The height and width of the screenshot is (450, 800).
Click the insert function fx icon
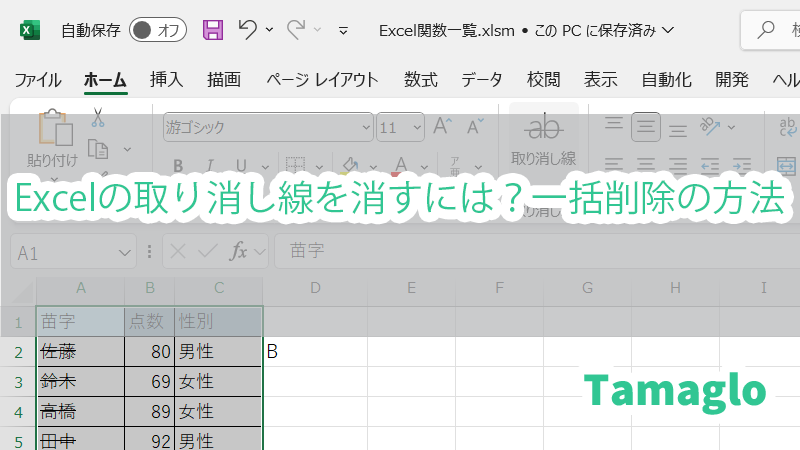pos(238,253)
